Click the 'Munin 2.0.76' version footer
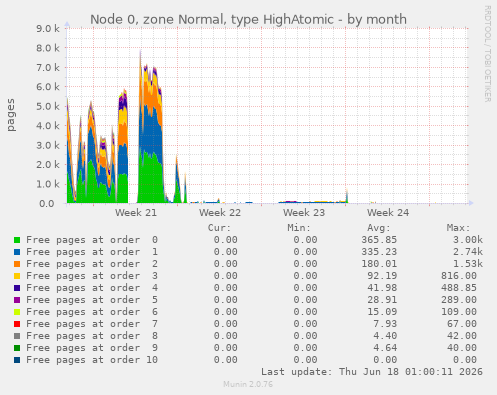Screen dimensions: 497x395 point(248,384)
